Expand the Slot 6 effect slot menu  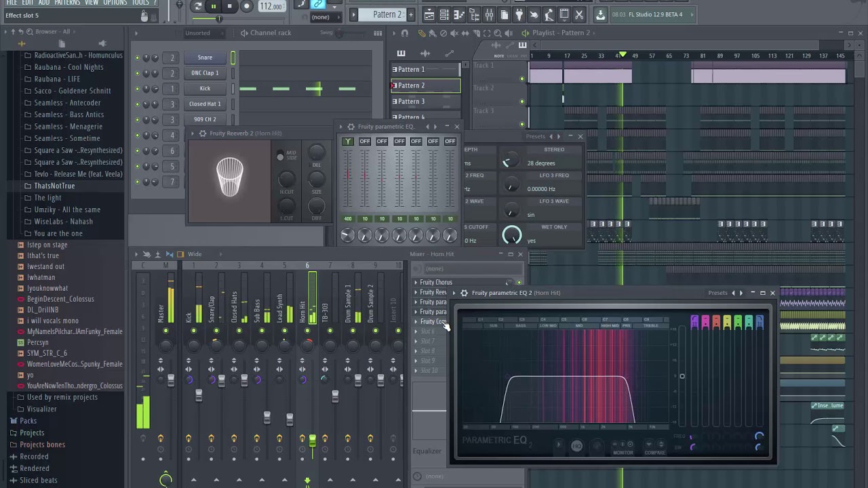point(416,331)
